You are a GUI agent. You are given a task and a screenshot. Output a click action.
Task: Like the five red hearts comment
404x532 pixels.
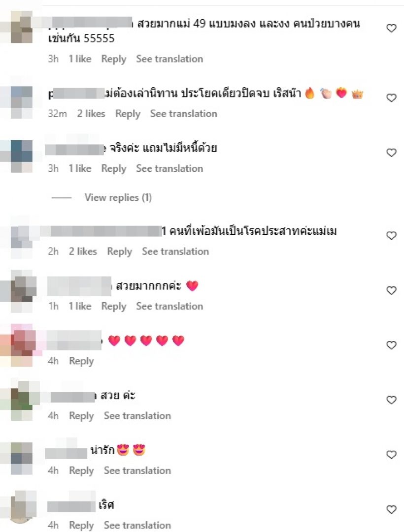(391, 345)
